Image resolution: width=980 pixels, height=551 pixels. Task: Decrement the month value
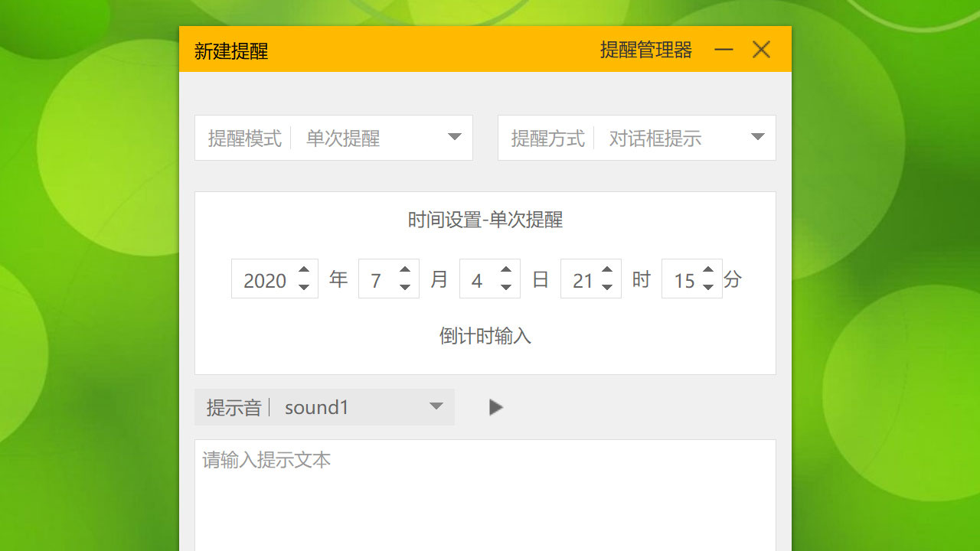pos(405,288)
